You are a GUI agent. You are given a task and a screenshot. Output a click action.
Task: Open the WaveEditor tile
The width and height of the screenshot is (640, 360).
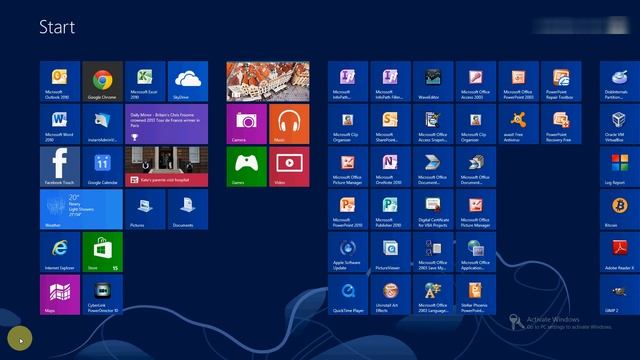(433, 81)
